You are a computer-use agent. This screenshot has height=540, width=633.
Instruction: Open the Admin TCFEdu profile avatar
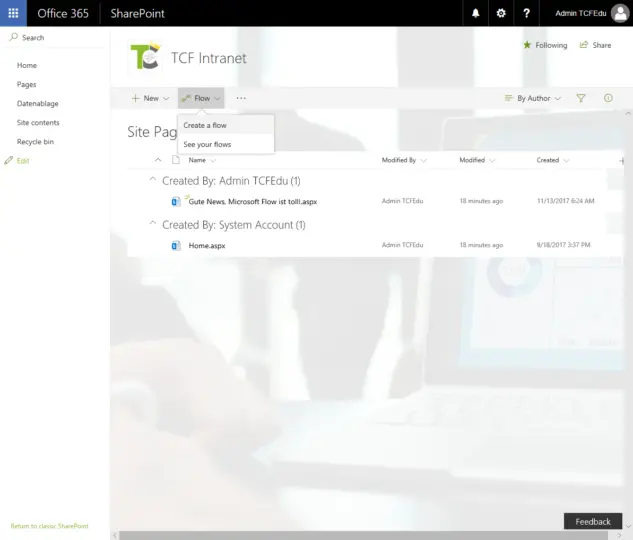point(620,13)
